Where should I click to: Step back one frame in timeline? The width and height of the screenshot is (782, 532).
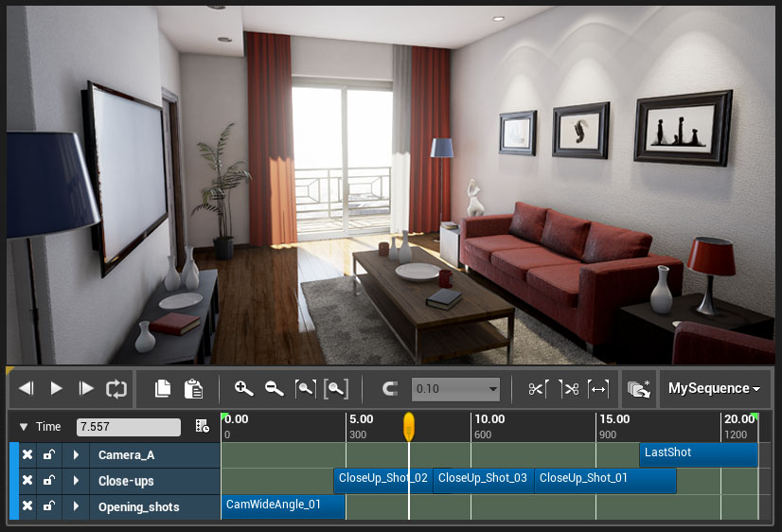coord(27,388)
